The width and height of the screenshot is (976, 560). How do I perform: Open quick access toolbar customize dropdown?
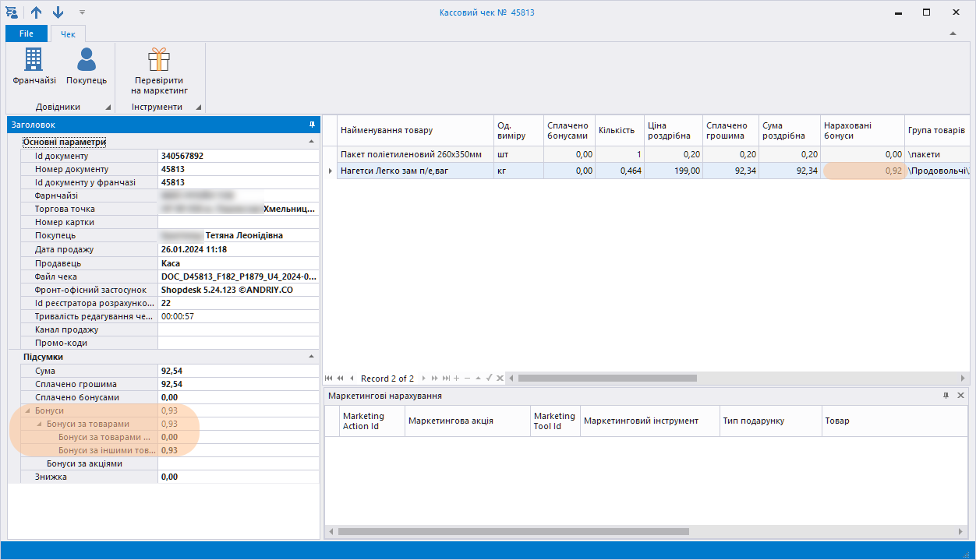click(x=83, y=12)
